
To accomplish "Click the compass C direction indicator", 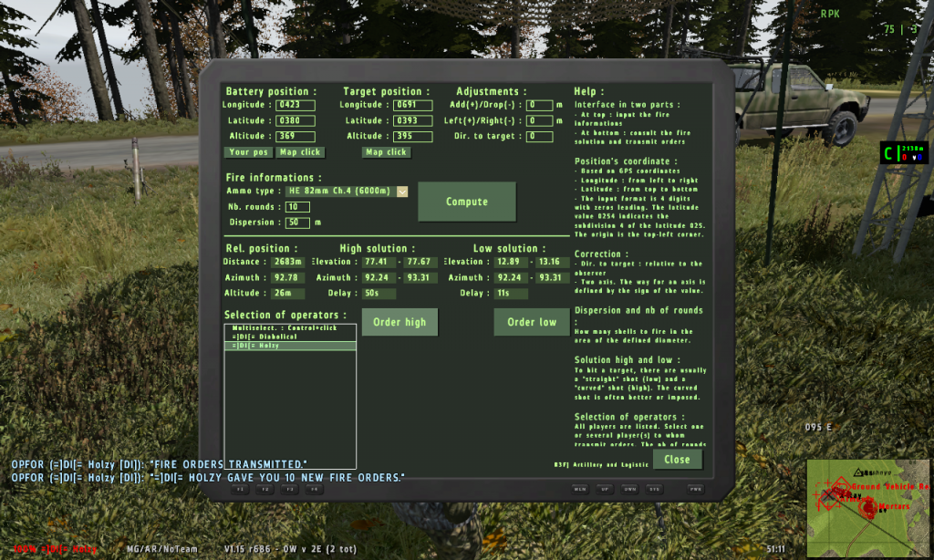I will pos(888,153).
